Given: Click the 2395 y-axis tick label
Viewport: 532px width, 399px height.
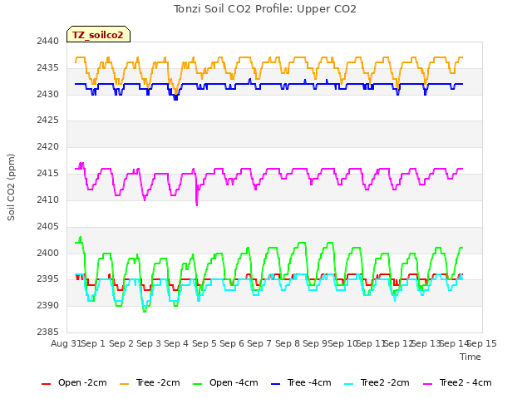Looking at the screenshot, I should coord(48,279).
